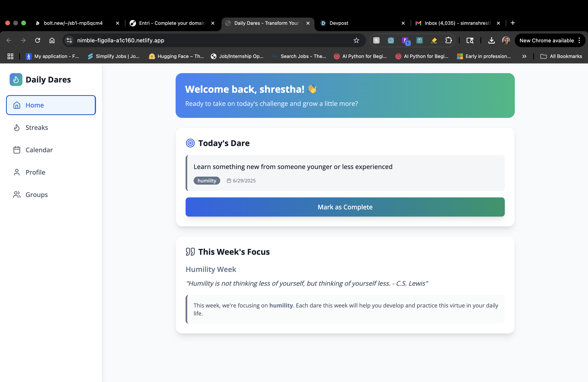Open the Chrome three-dot menu
Screen dimensions: 588x382
[x=579, y=40]
